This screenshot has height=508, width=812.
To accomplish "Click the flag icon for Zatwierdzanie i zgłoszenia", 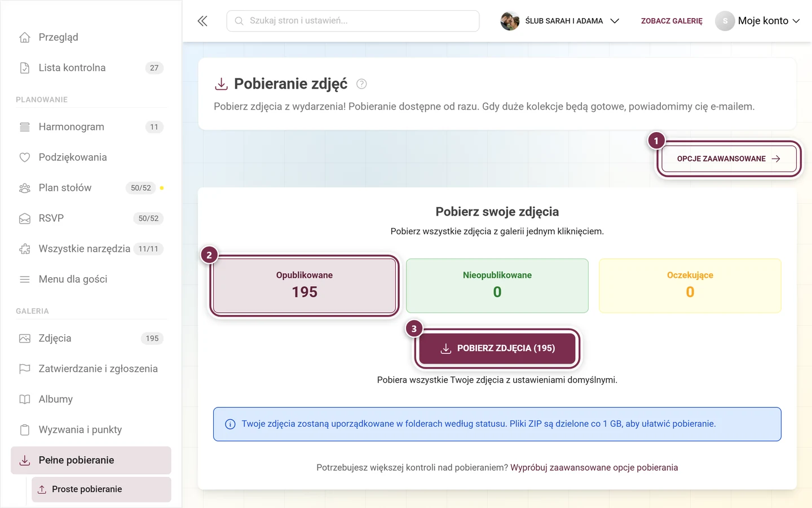I will pyautogui.click(x=25, y=369).
